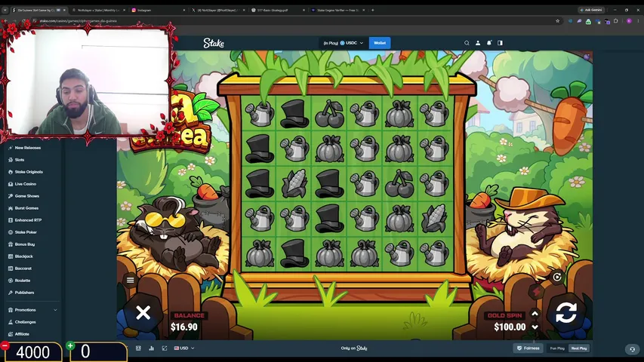Click the Ask Gemini button
644x362 pixels.
[591, 10]
